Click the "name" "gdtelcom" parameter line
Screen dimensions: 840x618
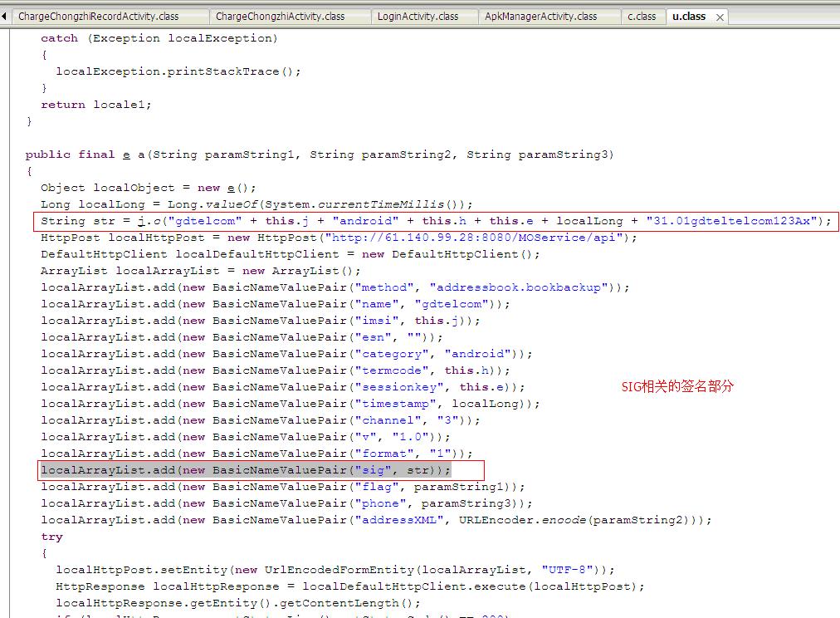point(276,304)
